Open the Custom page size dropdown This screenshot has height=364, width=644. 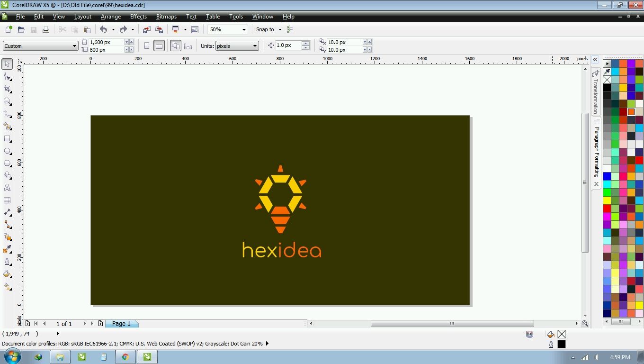click(74, 46)
